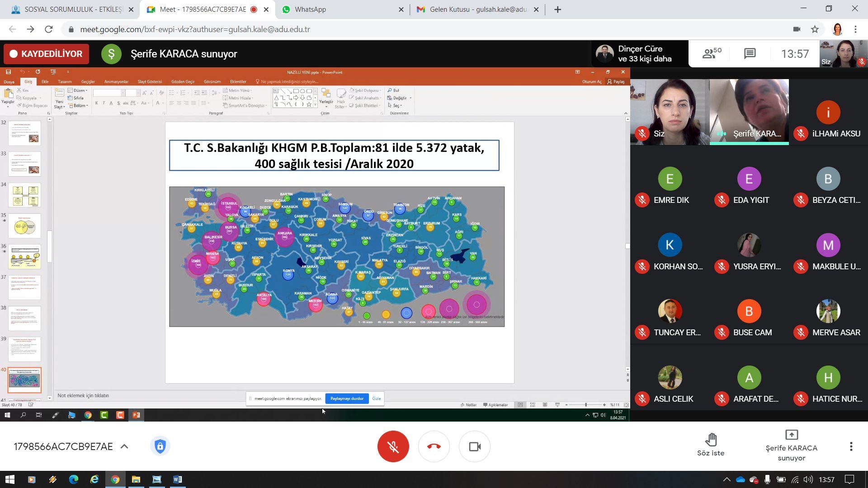
Task: Expand meeting details chevron beside meeting code
Action: click(x=124, y=446)
